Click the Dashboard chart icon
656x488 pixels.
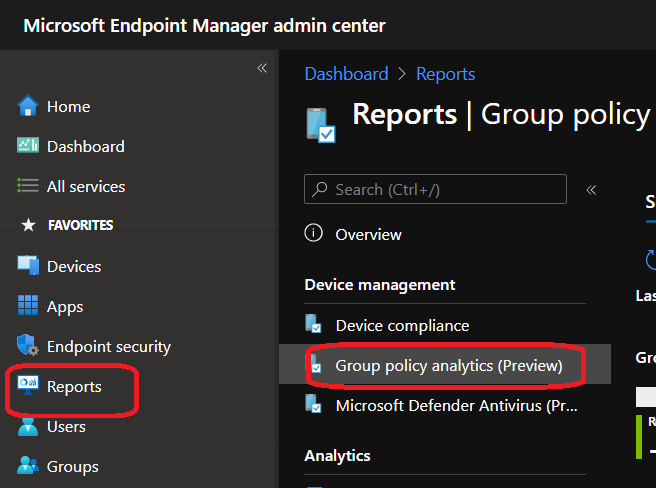[x=27, y=146]
